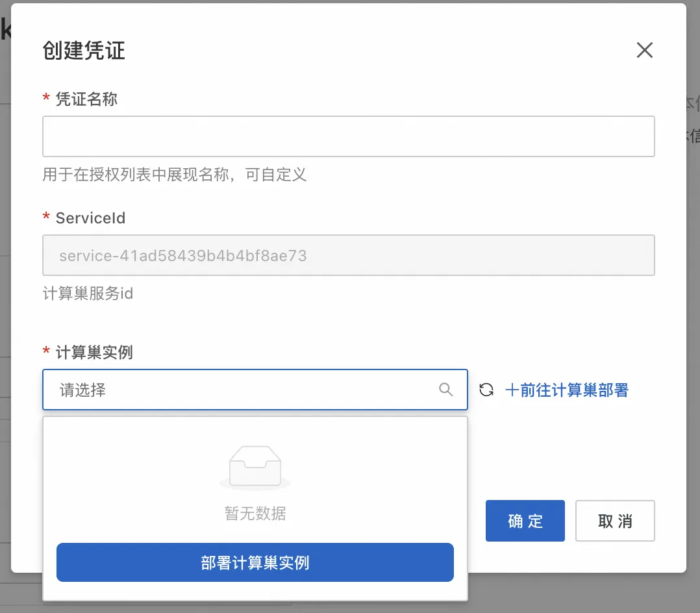Open the 请选择 instance dropdown

(x=247, y=390)
